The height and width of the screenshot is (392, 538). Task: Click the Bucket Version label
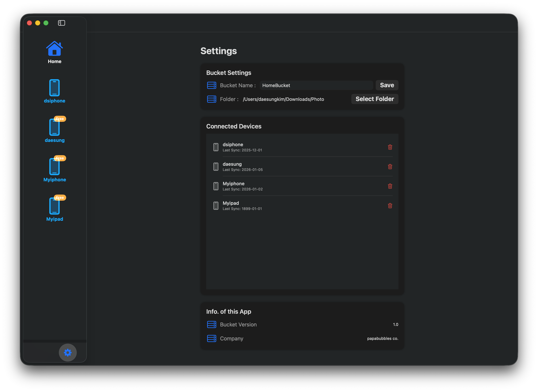coord(238,324)
